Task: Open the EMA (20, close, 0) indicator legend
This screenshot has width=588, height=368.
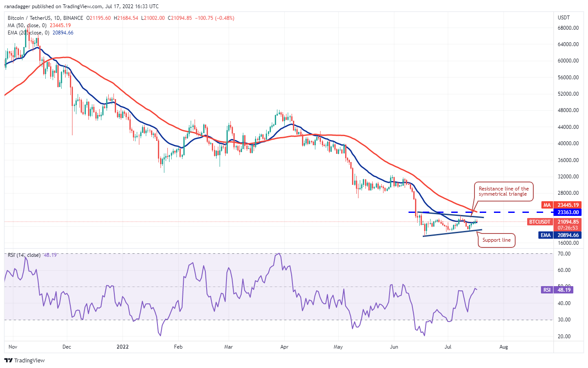Action: [33, 33]
